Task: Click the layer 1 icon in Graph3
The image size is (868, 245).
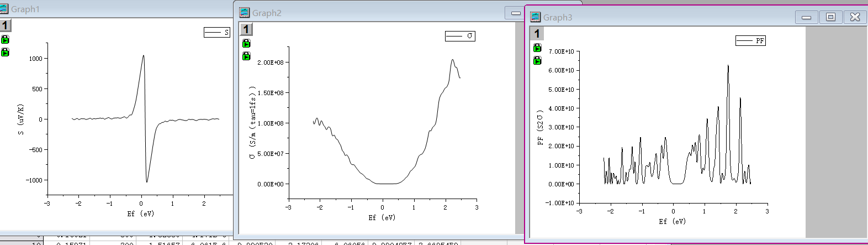Action: click(537, 34)
